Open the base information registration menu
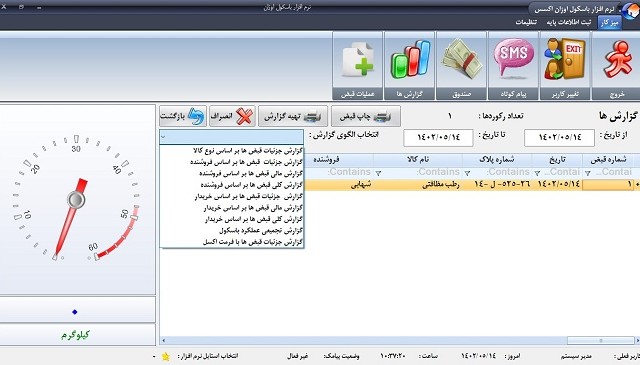Image resolution: width=640 pixels, height=365 pixels. (x=569, y=22)
